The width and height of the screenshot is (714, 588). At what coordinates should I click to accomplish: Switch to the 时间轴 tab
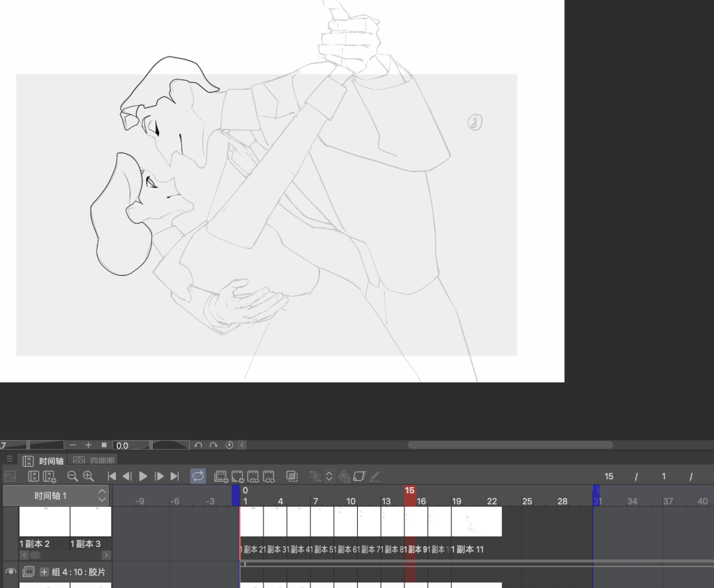[x=44, y=461]
